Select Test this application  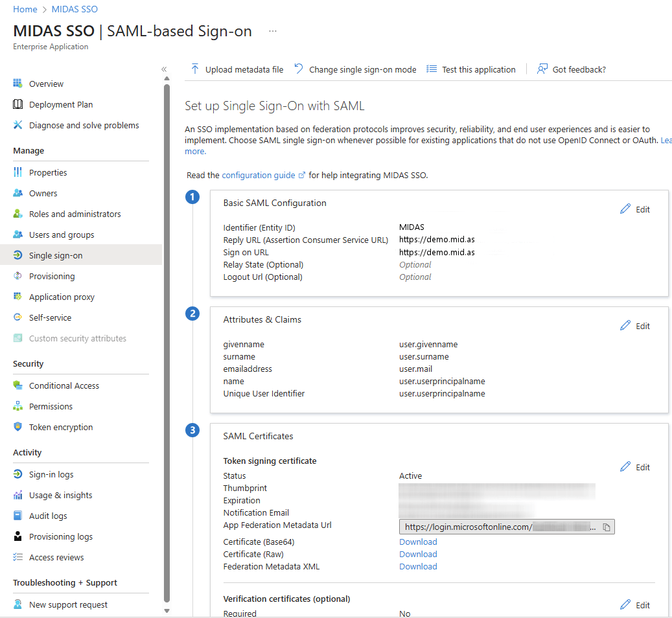477,69
